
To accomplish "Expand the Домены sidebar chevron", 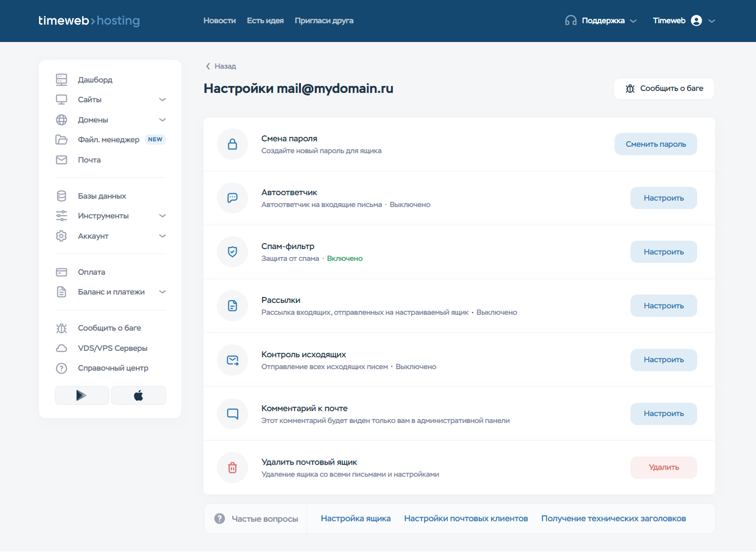I will 162,120.
